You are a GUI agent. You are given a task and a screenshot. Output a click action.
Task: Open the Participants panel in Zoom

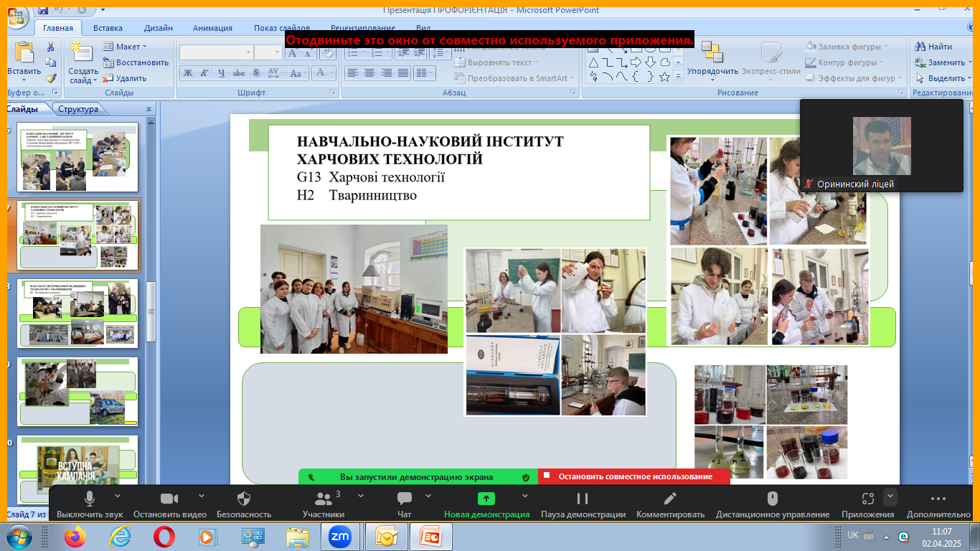(324, 499)
